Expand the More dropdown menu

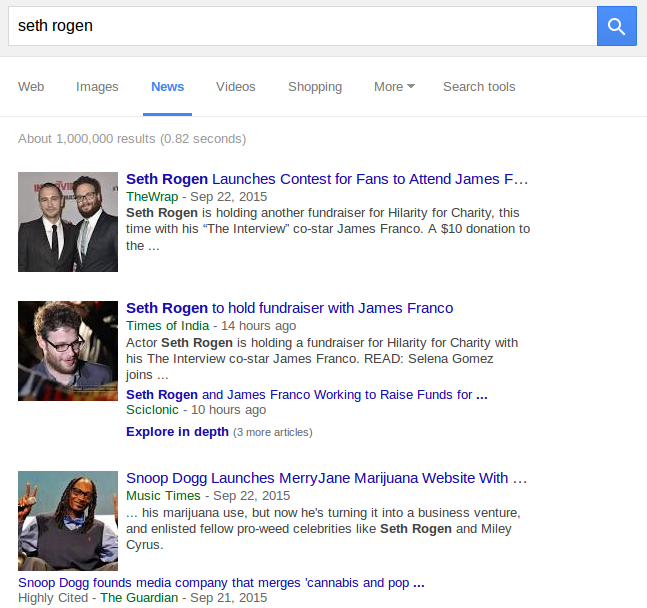(x=394, y=87)
